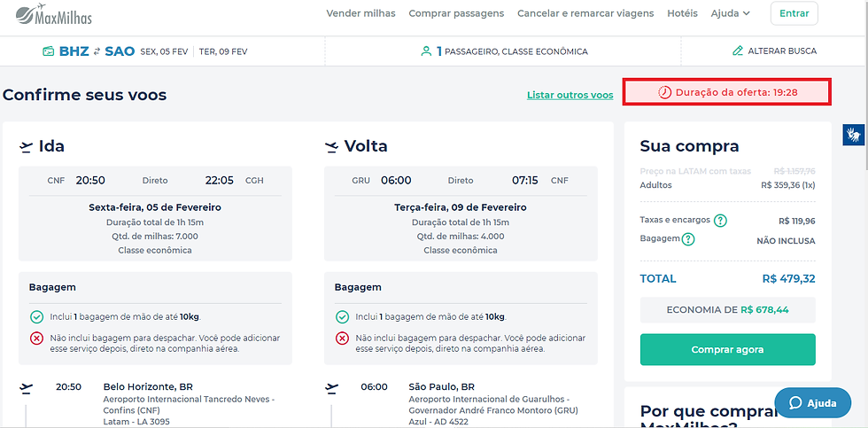
Task: Click the pencil edit search icon
Action: pyautogui.click(x=738, y=51)
